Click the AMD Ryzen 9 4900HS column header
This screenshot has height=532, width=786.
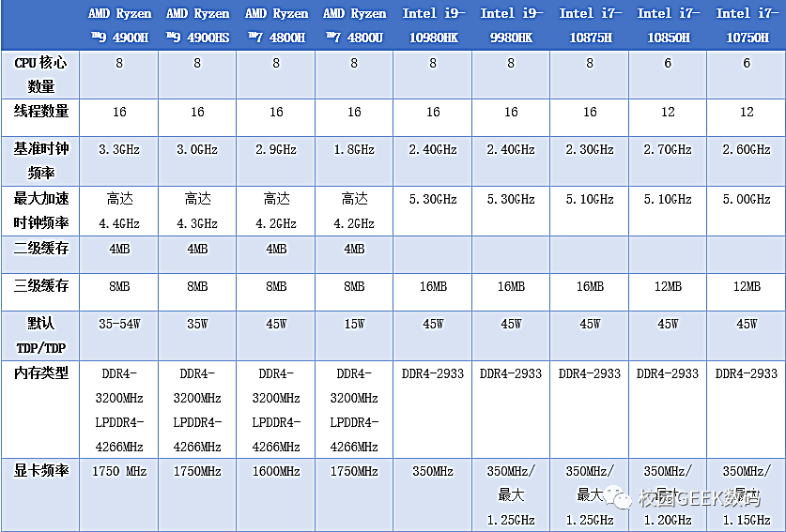(197, 25)
